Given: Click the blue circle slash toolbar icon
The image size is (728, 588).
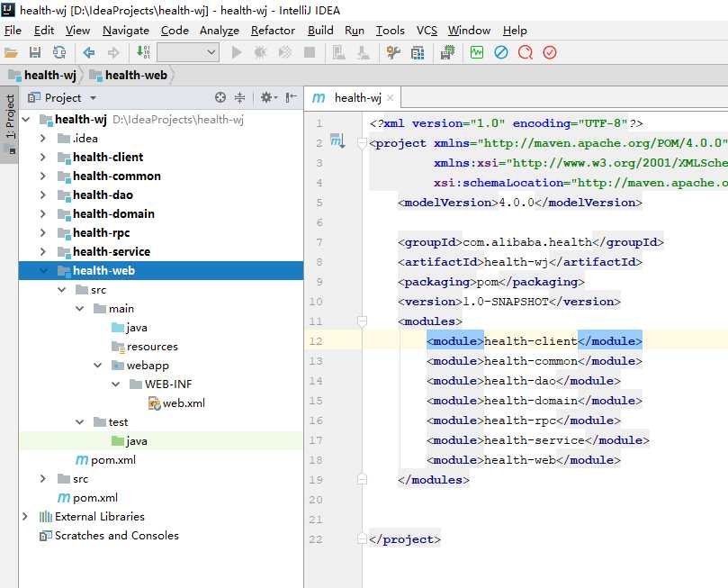Looking at the screenshot, I should coord(501,52).
